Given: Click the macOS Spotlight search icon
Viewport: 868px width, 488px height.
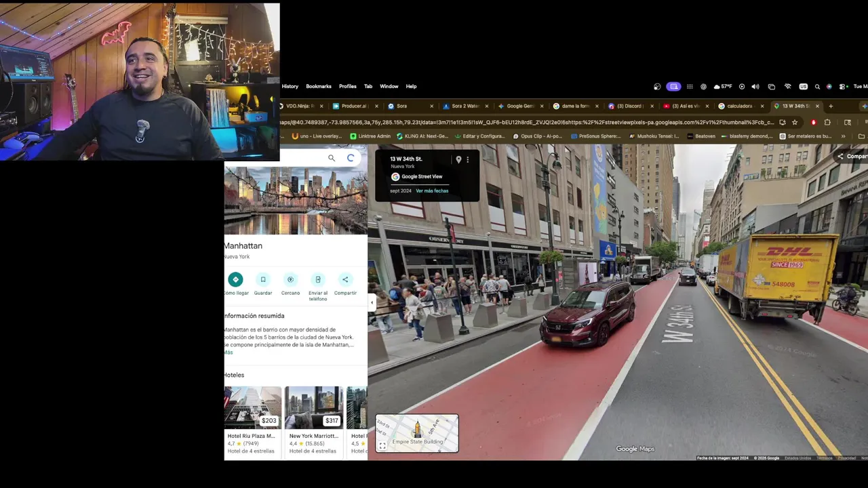Looking at the screenshot, I should 817,87.
